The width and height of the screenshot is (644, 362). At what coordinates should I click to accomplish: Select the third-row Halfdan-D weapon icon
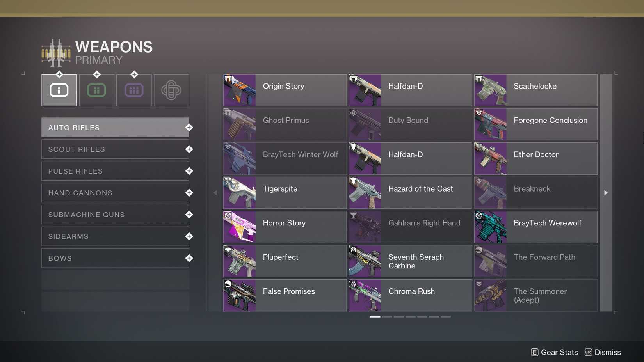coord(365,158)
